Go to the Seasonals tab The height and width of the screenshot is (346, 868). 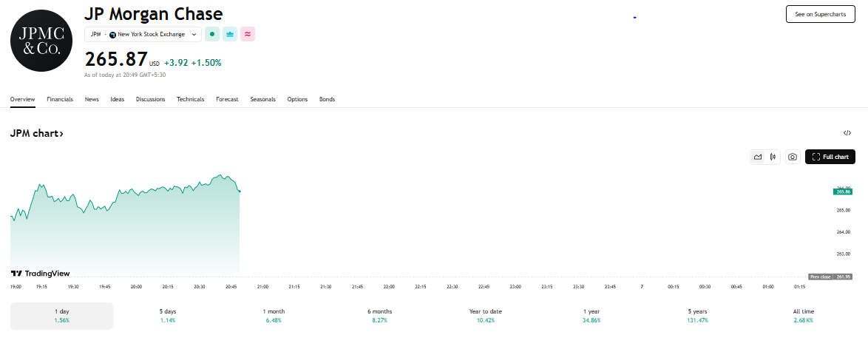[x=262, y=99]
